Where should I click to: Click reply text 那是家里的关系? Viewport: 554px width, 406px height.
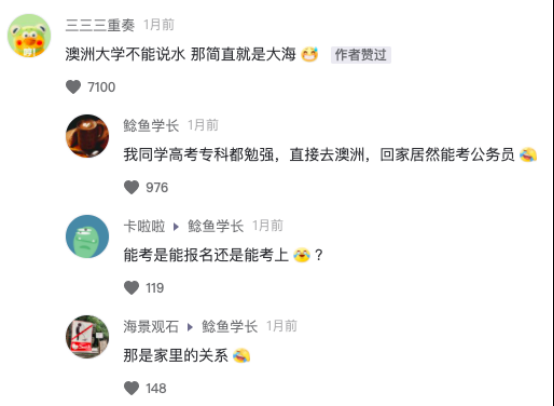tap(176, 355)
